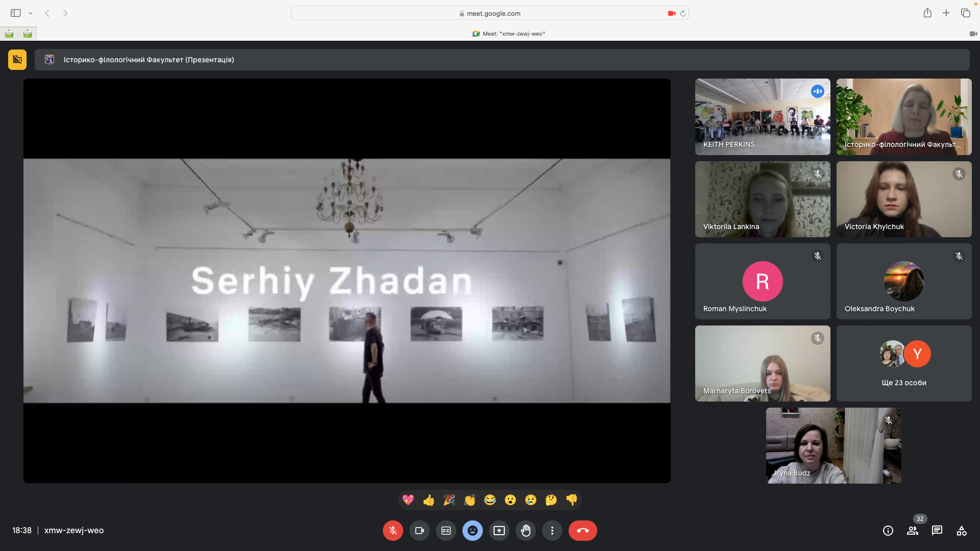
Task: Select Oleksandra Boychuk tile
Action: (x=904, y=281)
